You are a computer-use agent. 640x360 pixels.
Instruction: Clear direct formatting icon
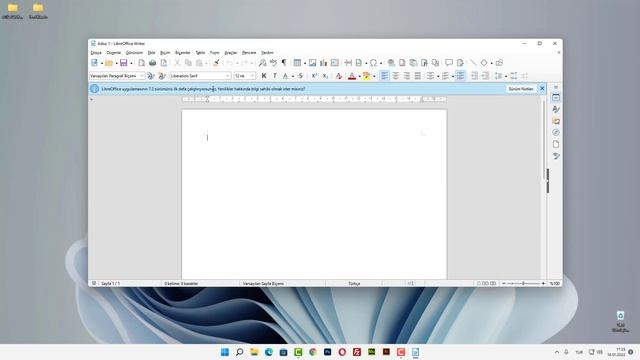(338, 76)
